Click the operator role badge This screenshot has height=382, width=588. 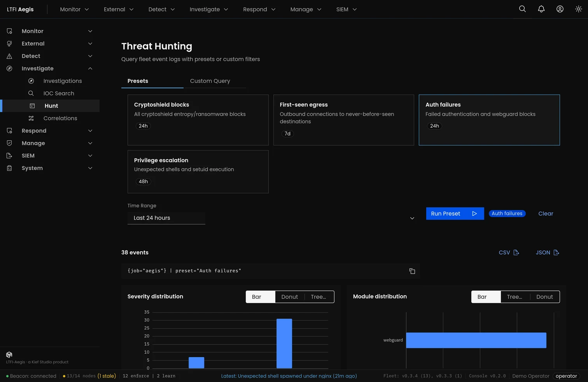566,376
